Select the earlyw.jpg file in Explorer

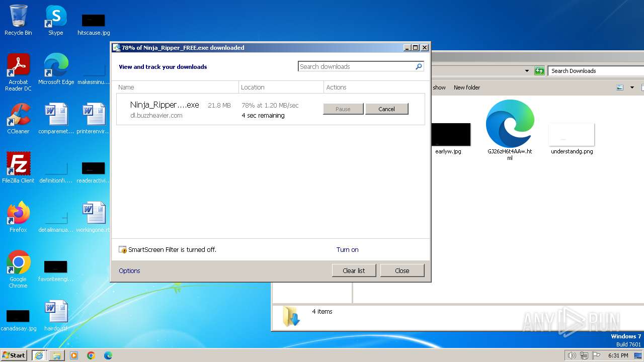[x=448, y=139]
